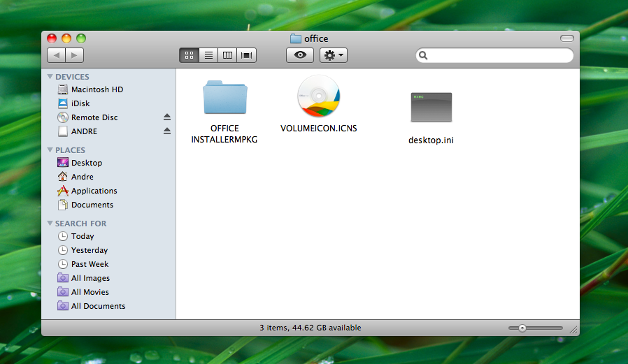This screenshot has width=628, height=364.
Task: Click the "office" window title text
Action: click(x=316, y=39)
